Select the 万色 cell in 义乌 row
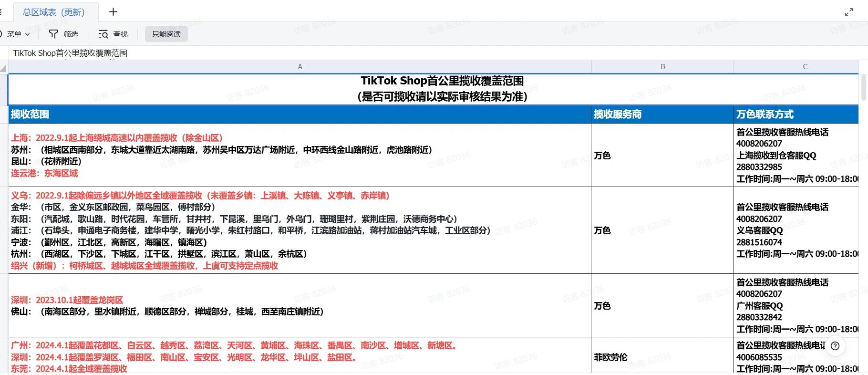 click(662, 230)
